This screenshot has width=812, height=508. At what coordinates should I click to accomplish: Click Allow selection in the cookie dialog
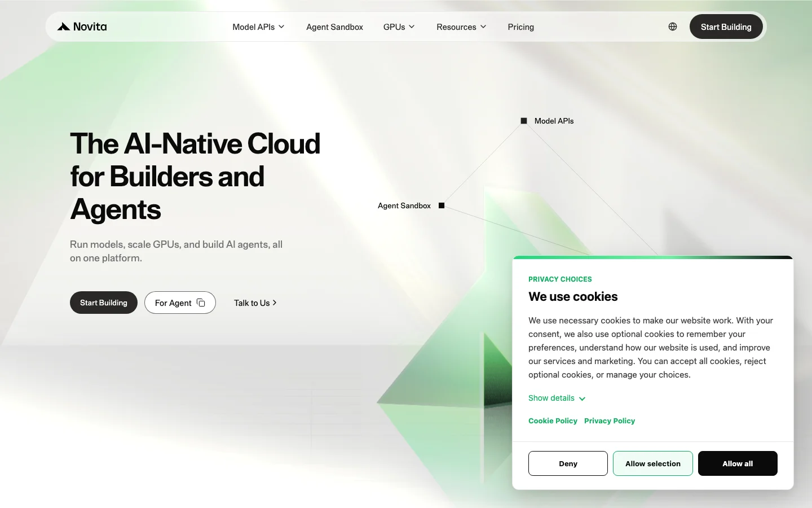[653, 463]
